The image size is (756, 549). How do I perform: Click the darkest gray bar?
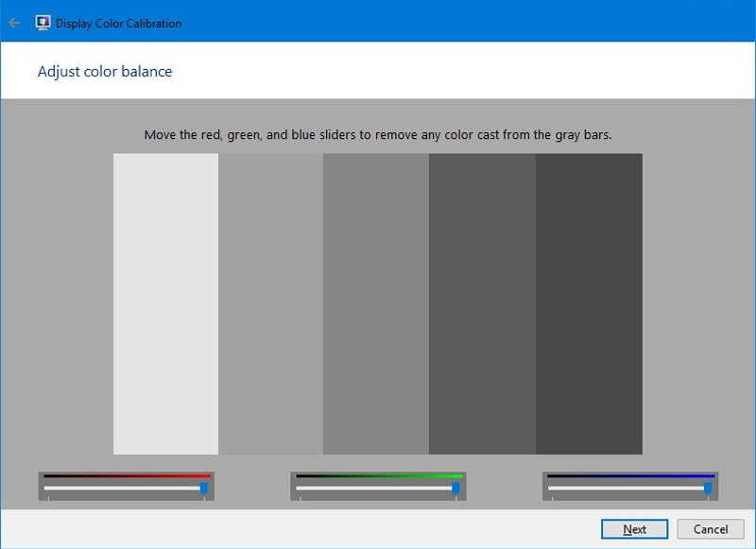tap(589, 303)
